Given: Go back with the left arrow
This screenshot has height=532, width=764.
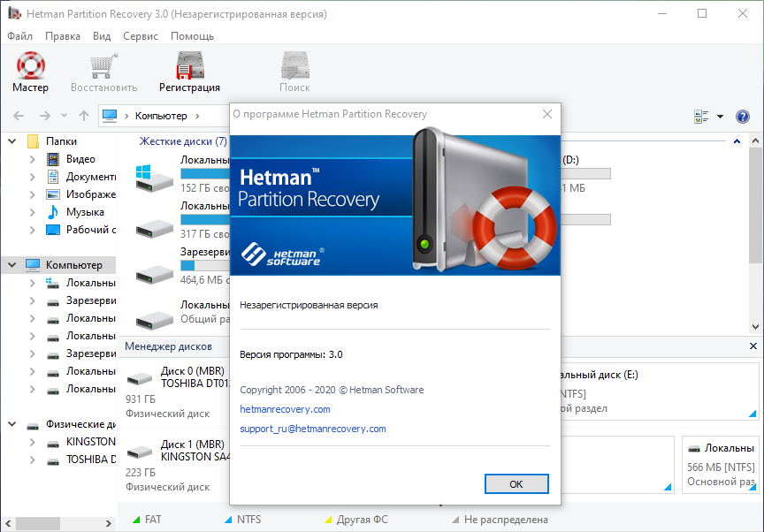Looking at the screenshot, I should [x=19, y=116].
